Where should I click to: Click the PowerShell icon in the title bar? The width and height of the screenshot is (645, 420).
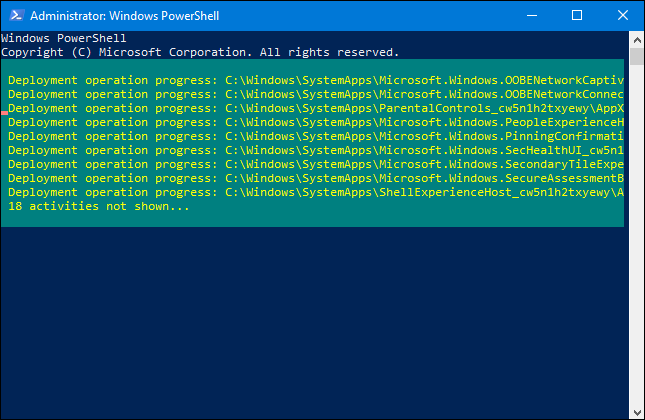point(14,16)
